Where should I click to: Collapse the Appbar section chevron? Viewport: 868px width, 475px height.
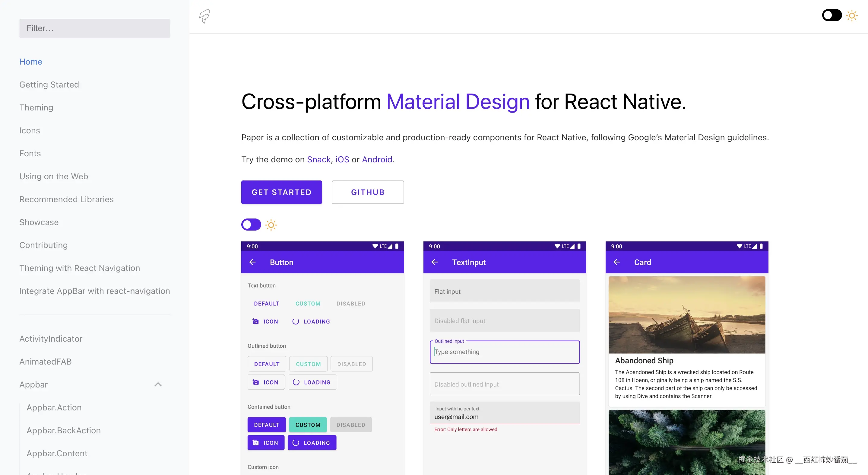tap(158, 384)
